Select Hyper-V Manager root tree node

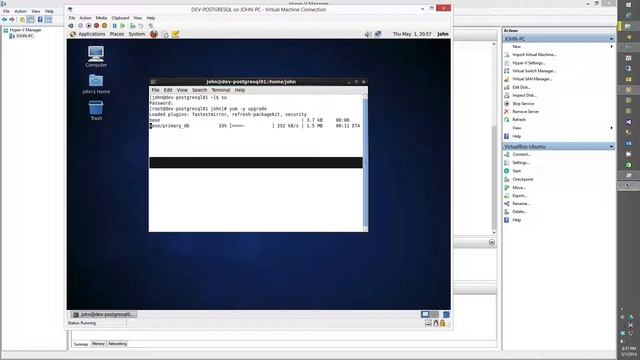point(25,30)
